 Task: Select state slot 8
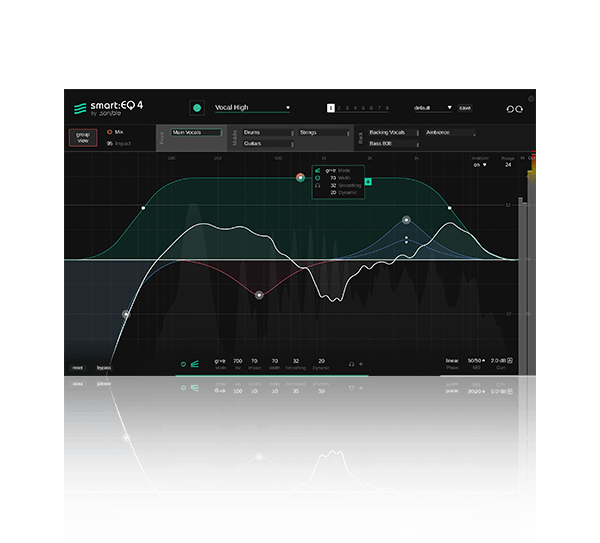pos(387,108)
